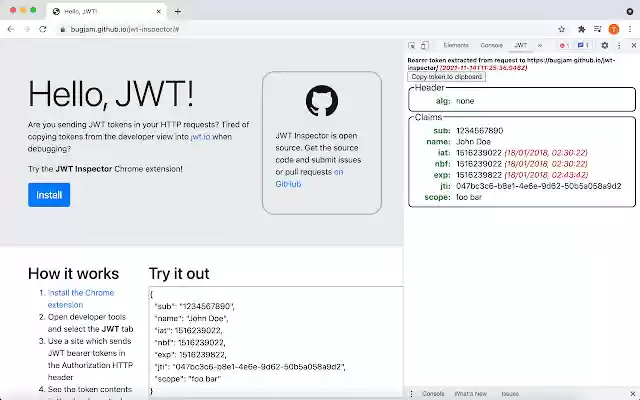Click Copy token to clipboard button
Image resolution: width=640 pixels, height=400 pixels.
[447, 77]
